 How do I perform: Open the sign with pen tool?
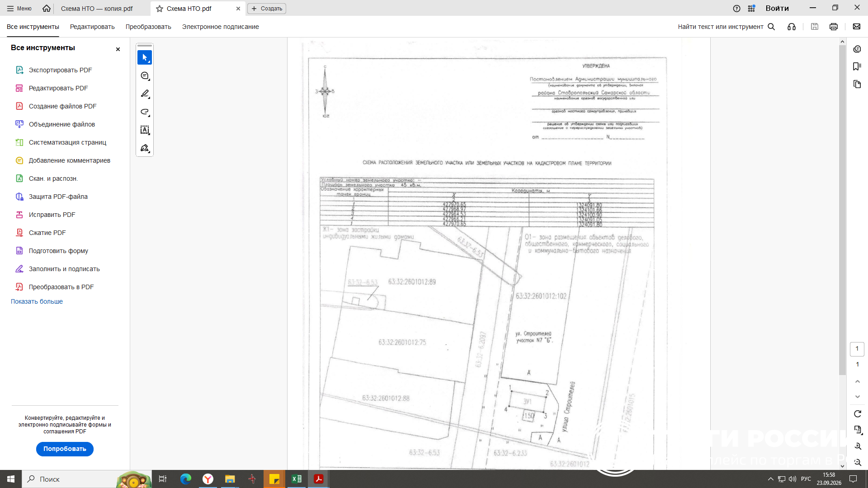[145, 148]
